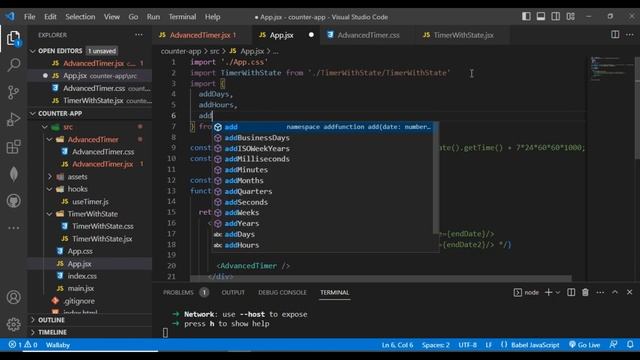Toggle secondary sidebar layout icon
The width and height of the screenshot is (640, 360).
(x=556, y=17)
